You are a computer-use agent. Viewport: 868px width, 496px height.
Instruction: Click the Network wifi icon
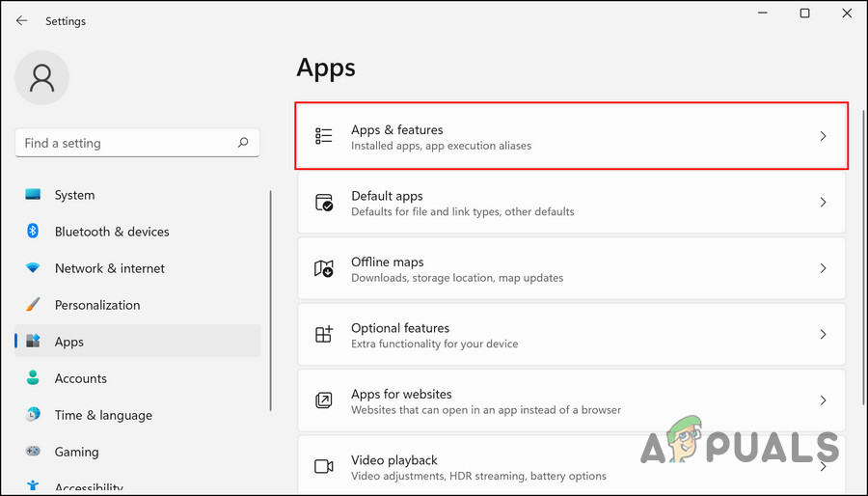[33, 268]
